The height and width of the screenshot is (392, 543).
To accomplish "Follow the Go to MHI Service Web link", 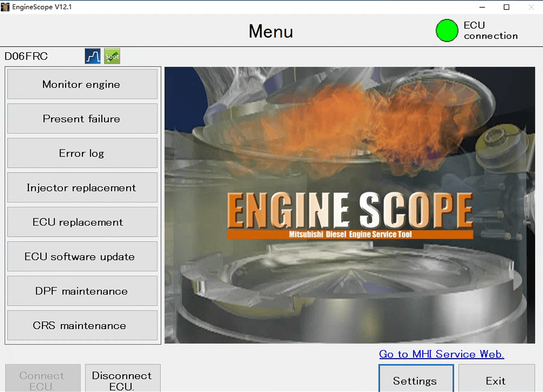I will coord(441,354).
